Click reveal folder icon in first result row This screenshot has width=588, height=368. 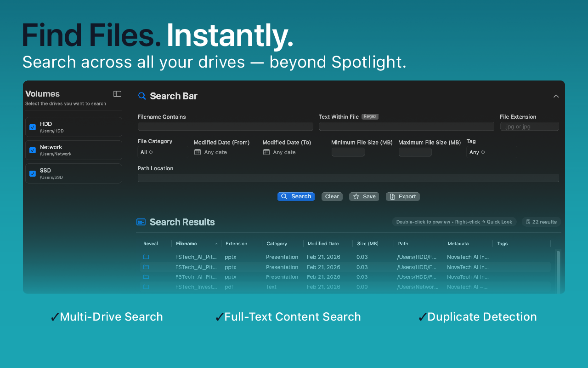tap(146, 257)
